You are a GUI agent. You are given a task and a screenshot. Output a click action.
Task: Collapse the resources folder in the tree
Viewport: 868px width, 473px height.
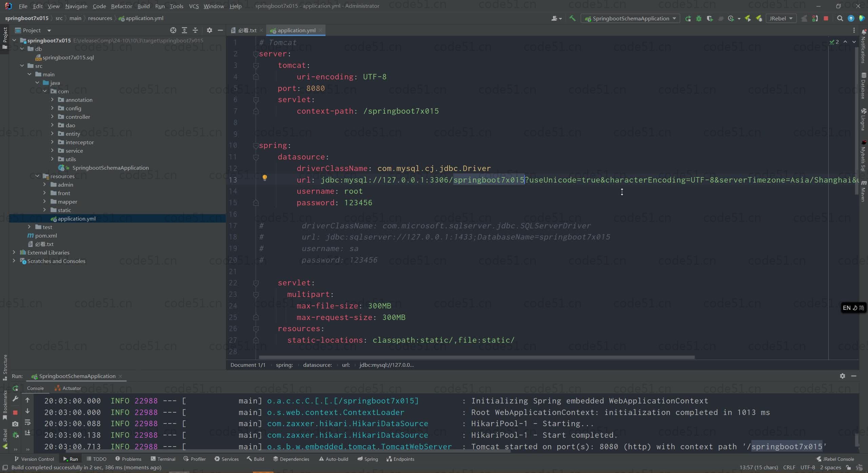pos(37,176)
